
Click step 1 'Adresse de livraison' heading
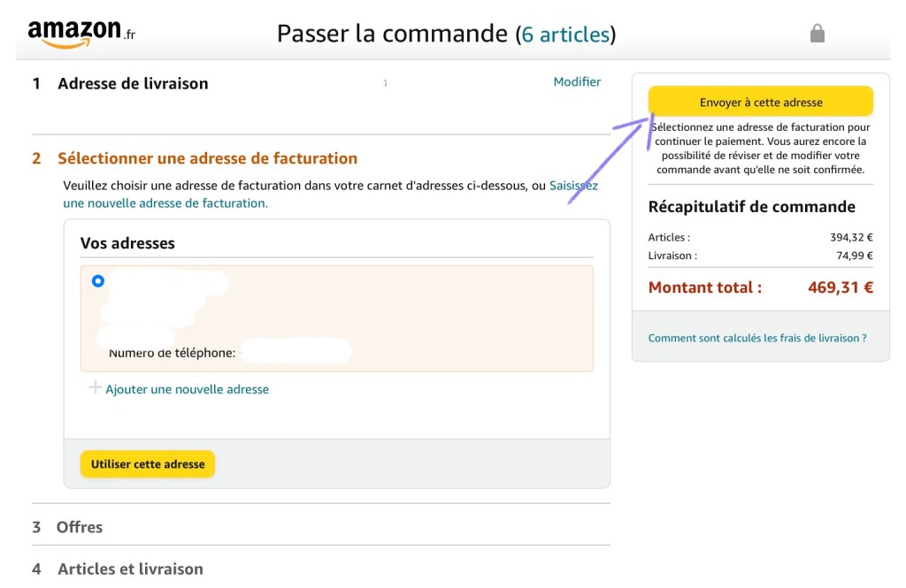(133, 84)
